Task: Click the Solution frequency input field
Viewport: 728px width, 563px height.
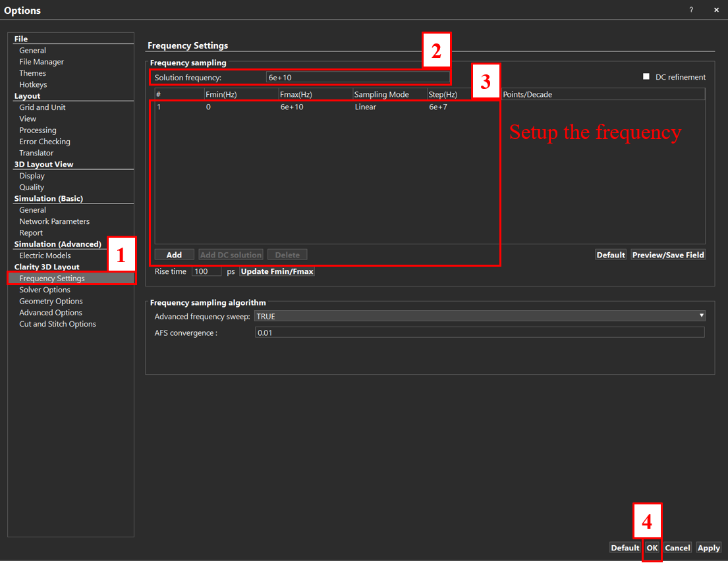Action: 358,78
